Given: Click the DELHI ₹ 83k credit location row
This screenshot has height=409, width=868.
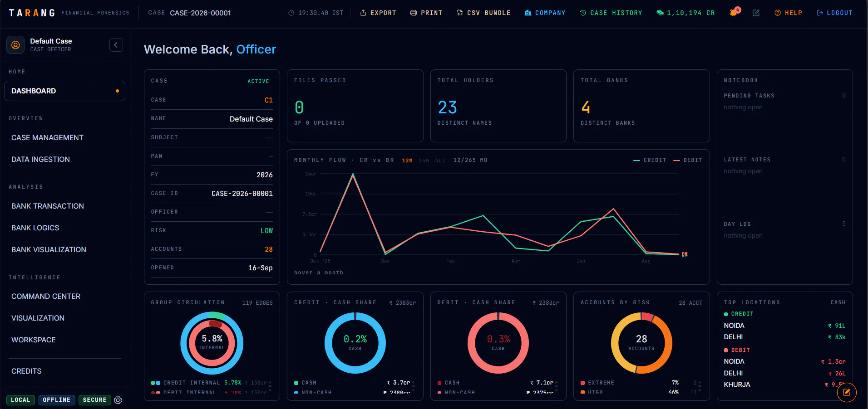Looking at the screenshot, I should pos(784,337).
